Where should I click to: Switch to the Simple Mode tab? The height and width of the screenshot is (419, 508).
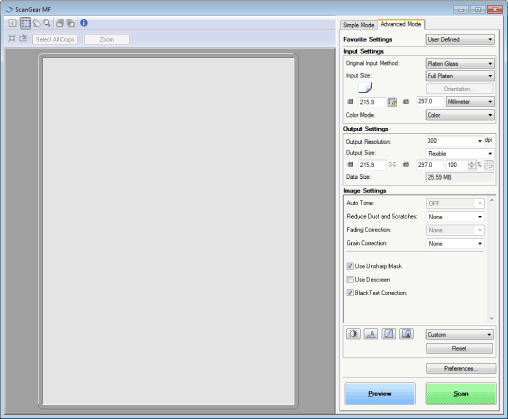pyautogui.click(x=359, y=25)
